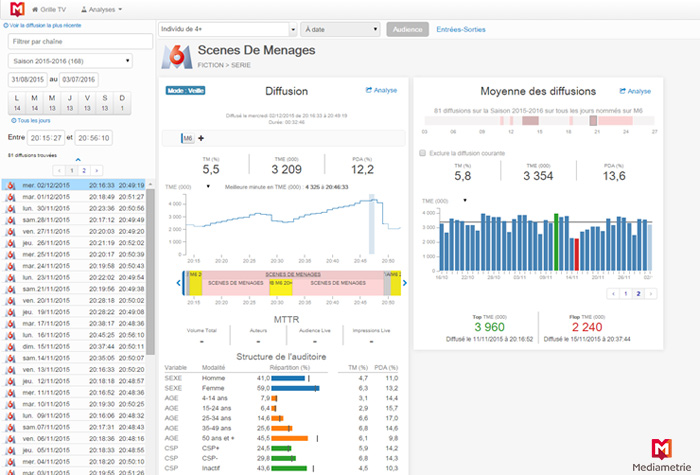Move program timeline left with arrow
The width and height of the screenshot is (700, 475).
pyautogui.click(x=179, y=283)
